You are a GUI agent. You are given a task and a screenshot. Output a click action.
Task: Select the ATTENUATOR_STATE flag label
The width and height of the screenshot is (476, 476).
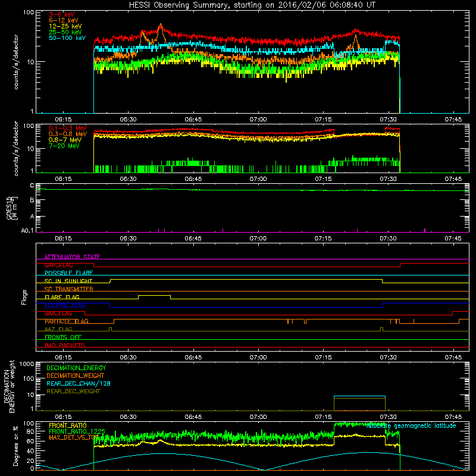[72, 257]
